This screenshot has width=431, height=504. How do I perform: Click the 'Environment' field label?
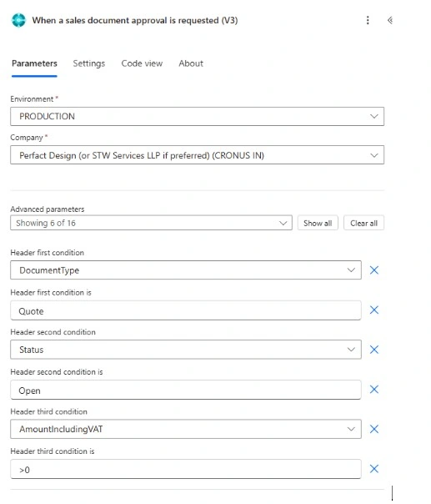32,99
